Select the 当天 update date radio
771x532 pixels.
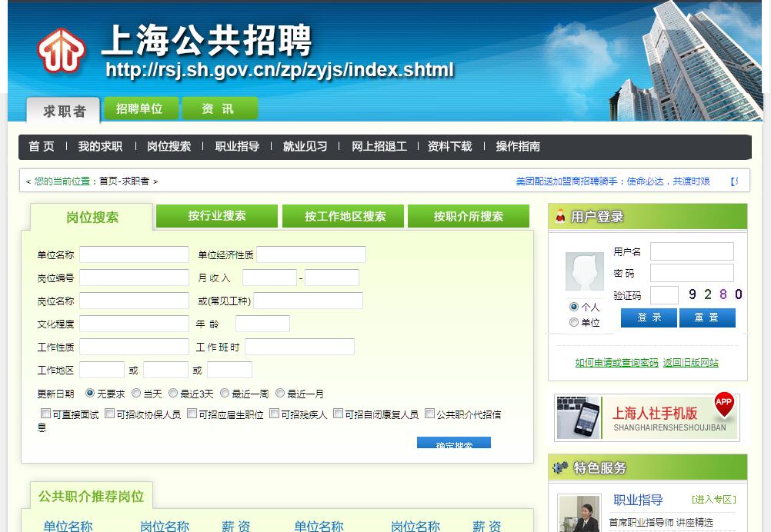point(136,393)
